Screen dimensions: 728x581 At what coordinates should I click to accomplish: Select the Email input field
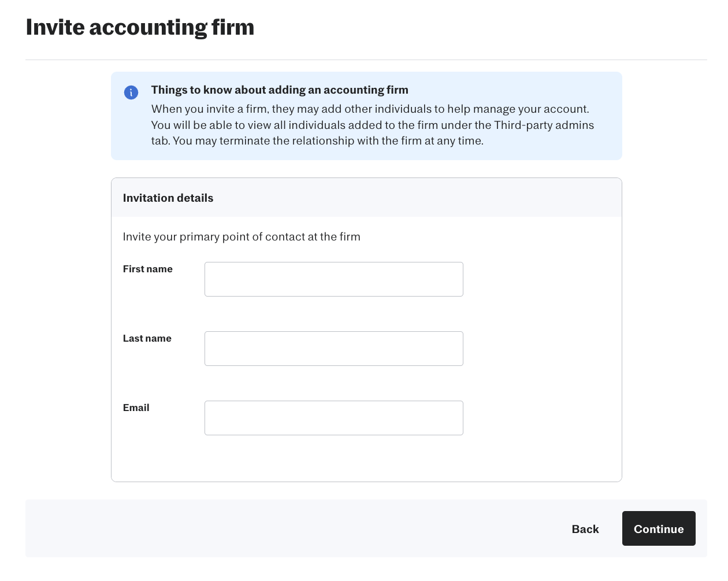tap(333, 418)
